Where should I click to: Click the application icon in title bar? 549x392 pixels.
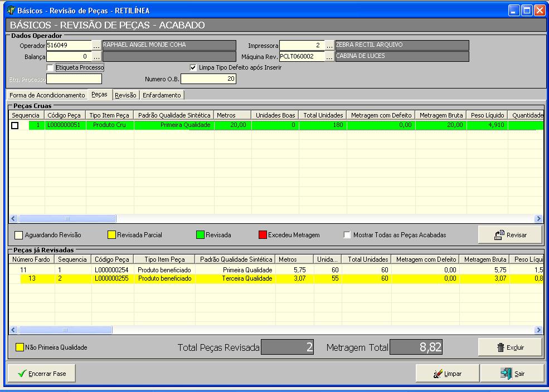pyautogui.click(x=10, y=11)
